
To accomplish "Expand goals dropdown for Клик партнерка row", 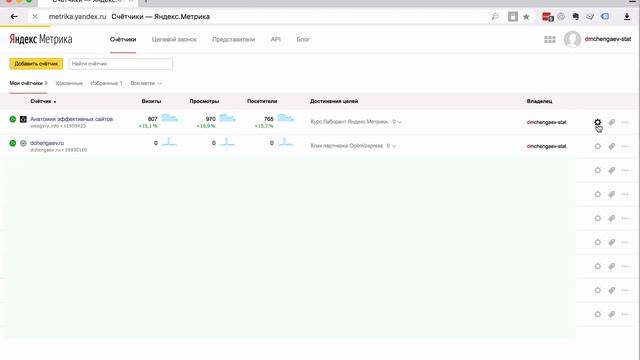I will (x=392, y=146).
